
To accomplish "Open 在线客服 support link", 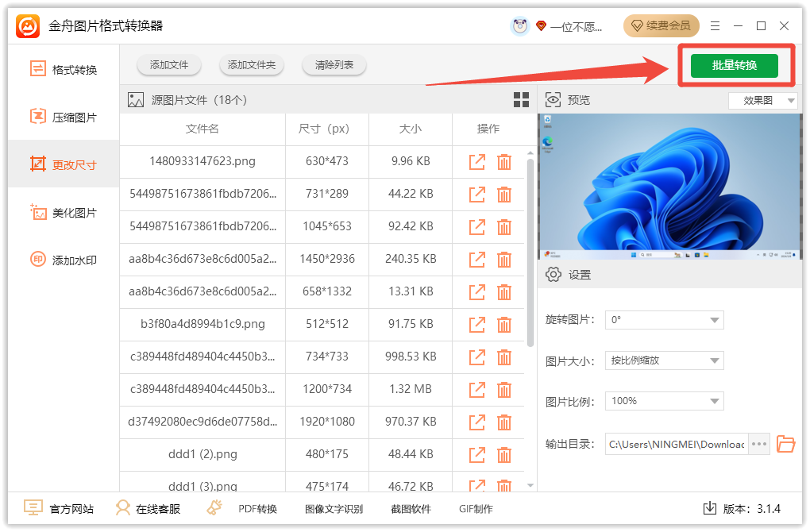I will (148, 508).
